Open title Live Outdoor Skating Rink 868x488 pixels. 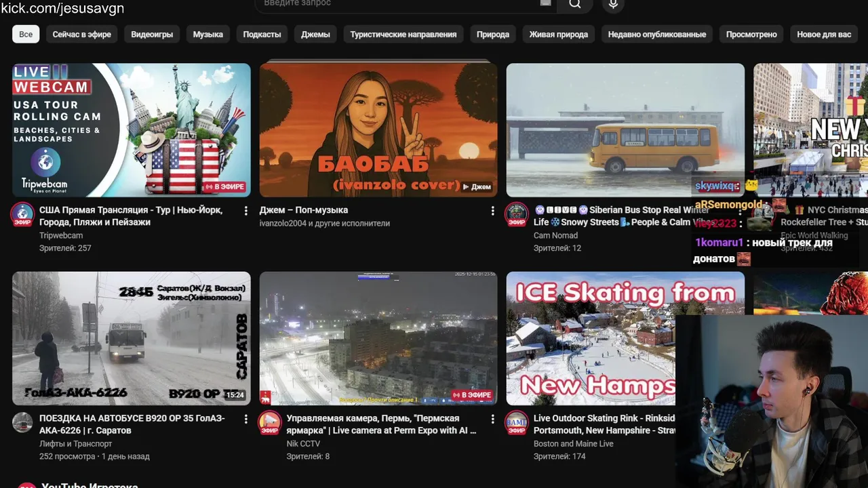604,424
